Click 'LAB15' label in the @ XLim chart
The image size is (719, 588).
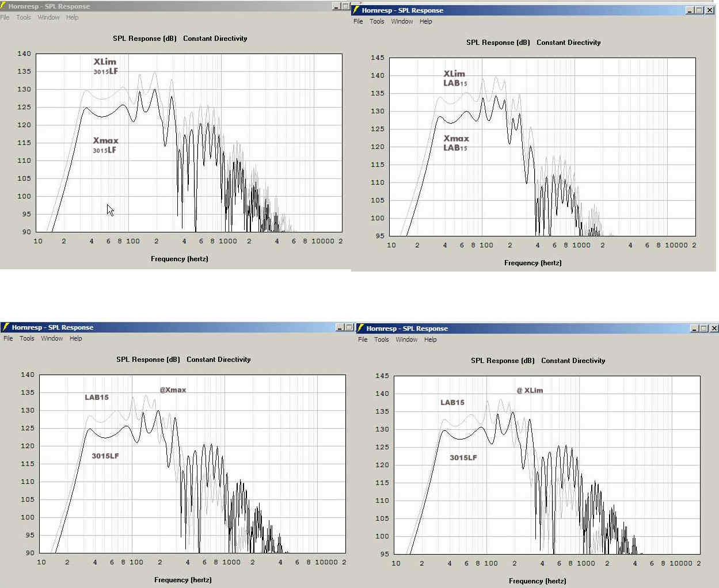tap(452, 403)
